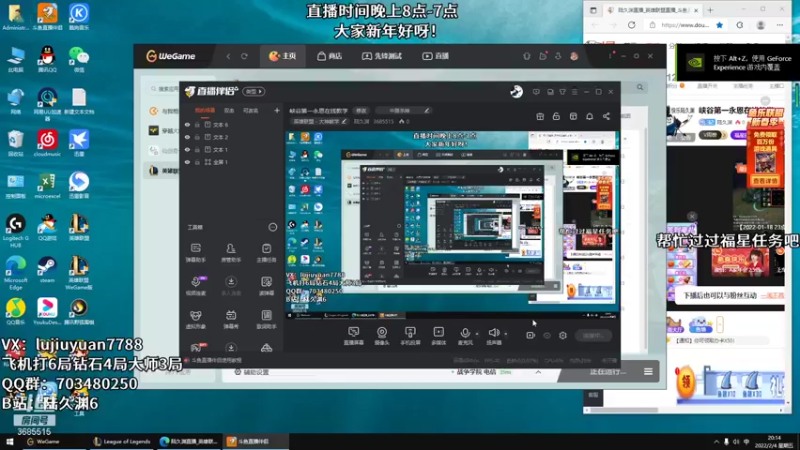
Task: Lock the 文本 2 source layer
Action: (x=197, y=137)
